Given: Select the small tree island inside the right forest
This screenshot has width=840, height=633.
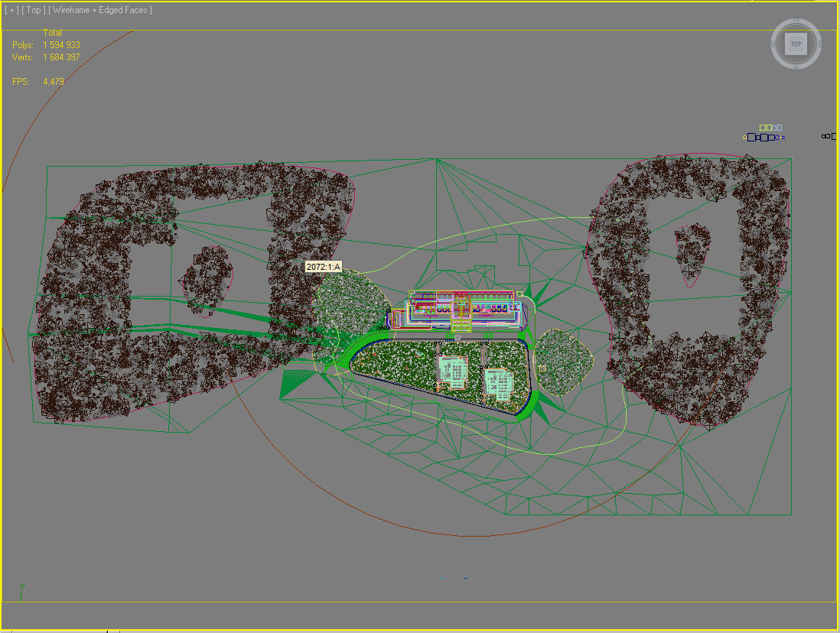Looking at the screenshot, I should [692, 251].
